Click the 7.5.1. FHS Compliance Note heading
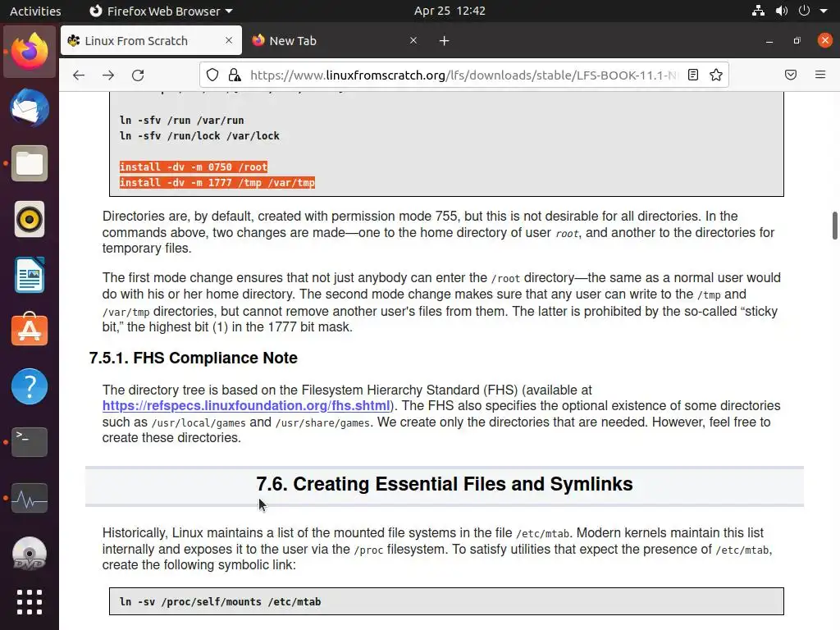Image resolution: width=840 pixels, height=630 pixels. tap(193, 358)
